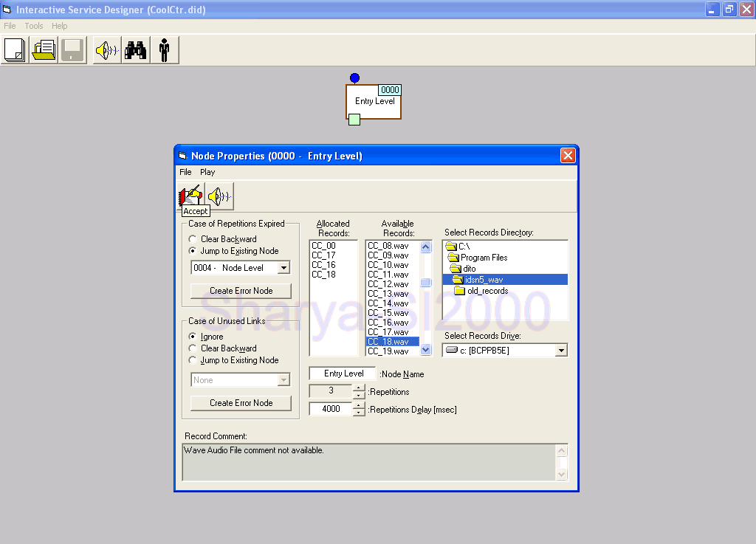Click the binoculars find icon
Viewport: 756px width, 544px height.
click(x=135, y=50)
